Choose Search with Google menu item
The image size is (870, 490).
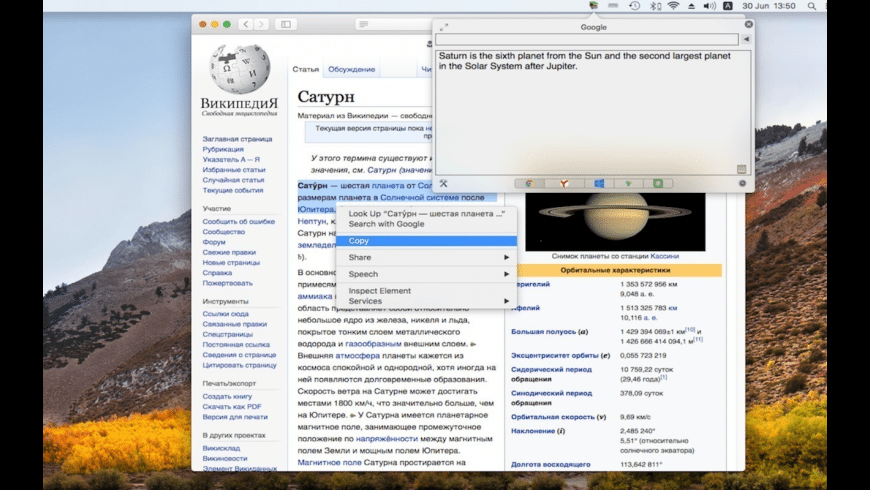click(x=386, y=224)
